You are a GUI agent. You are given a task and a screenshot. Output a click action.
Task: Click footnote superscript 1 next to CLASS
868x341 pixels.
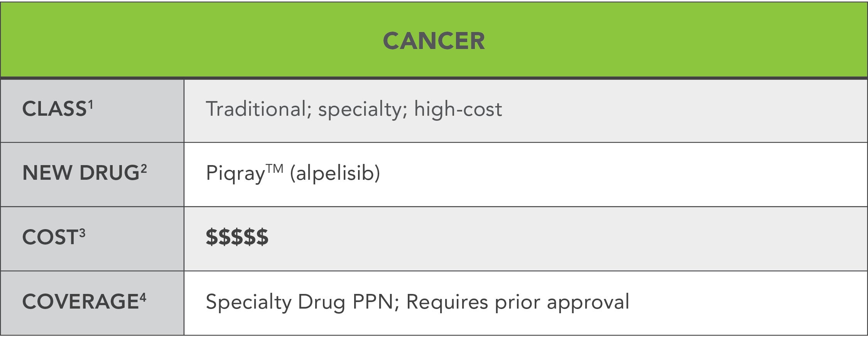(91, 104)
